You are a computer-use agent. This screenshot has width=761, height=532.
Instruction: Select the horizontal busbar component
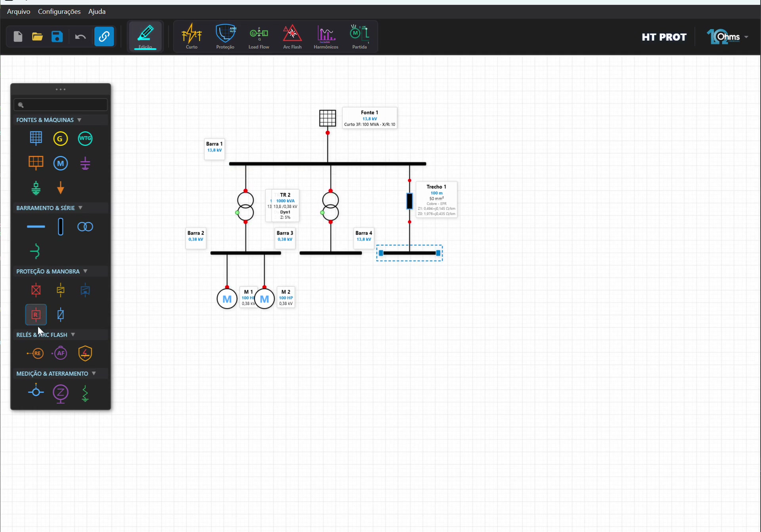pyautogui.click(x=36, y=226)
